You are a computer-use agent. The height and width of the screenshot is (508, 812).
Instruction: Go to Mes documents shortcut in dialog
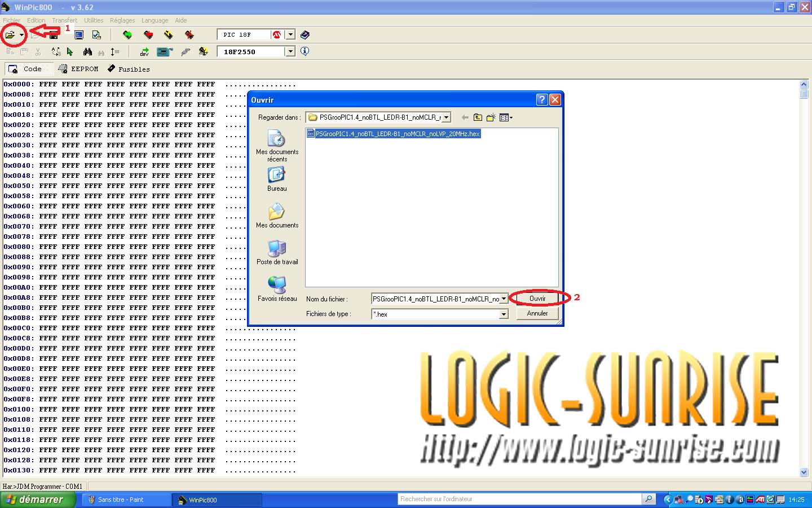(x=277, y=216)
